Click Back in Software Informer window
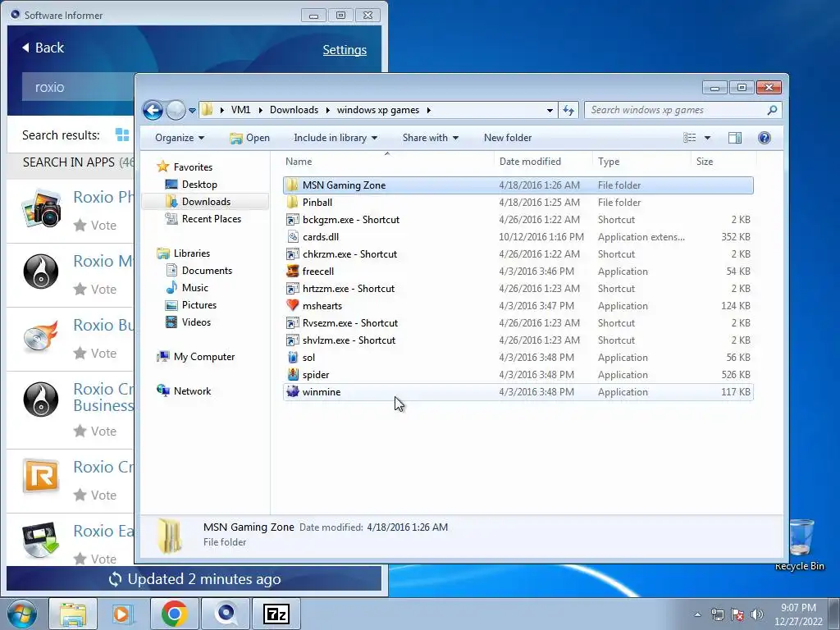The width and height of the screenshot is (840, 630). (x=43, y=48)
